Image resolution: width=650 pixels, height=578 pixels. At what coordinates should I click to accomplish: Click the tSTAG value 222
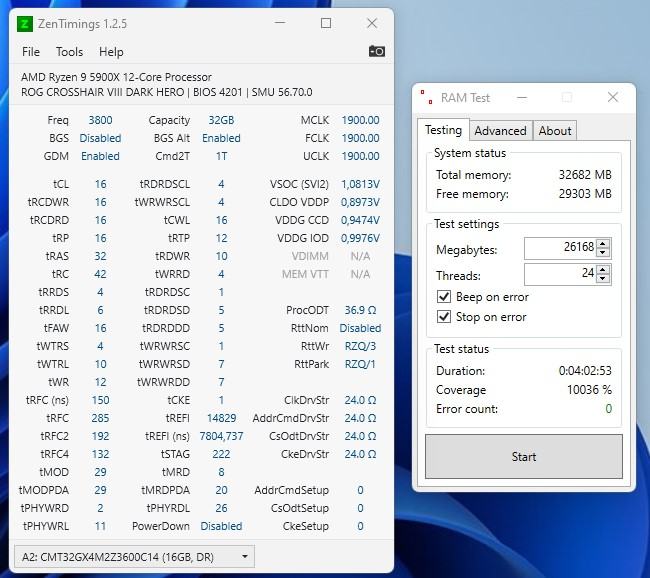pos(221,454)
